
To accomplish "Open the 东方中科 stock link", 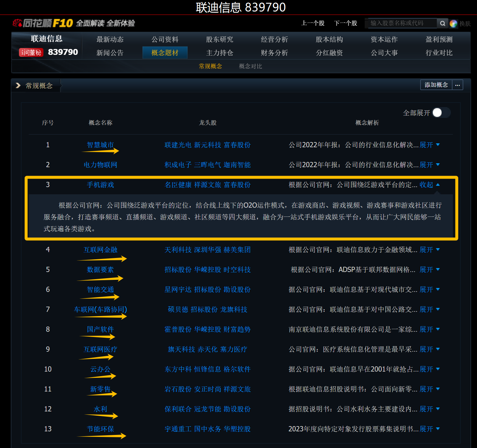I will [178, 369].
